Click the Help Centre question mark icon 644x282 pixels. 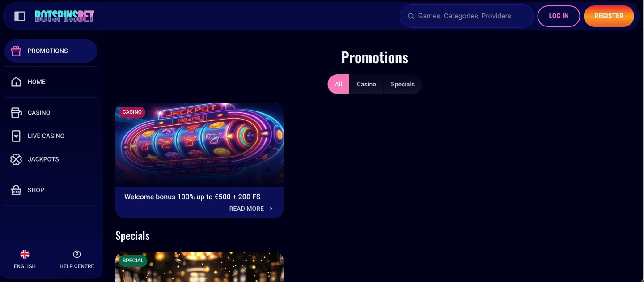click(x=77, y=254)
